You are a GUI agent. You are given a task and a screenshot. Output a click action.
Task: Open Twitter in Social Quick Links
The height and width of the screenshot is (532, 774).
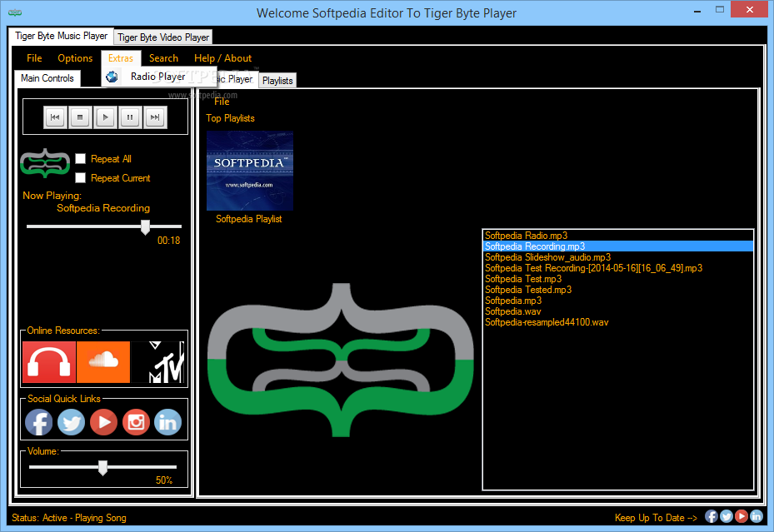(x=71, y=423)
